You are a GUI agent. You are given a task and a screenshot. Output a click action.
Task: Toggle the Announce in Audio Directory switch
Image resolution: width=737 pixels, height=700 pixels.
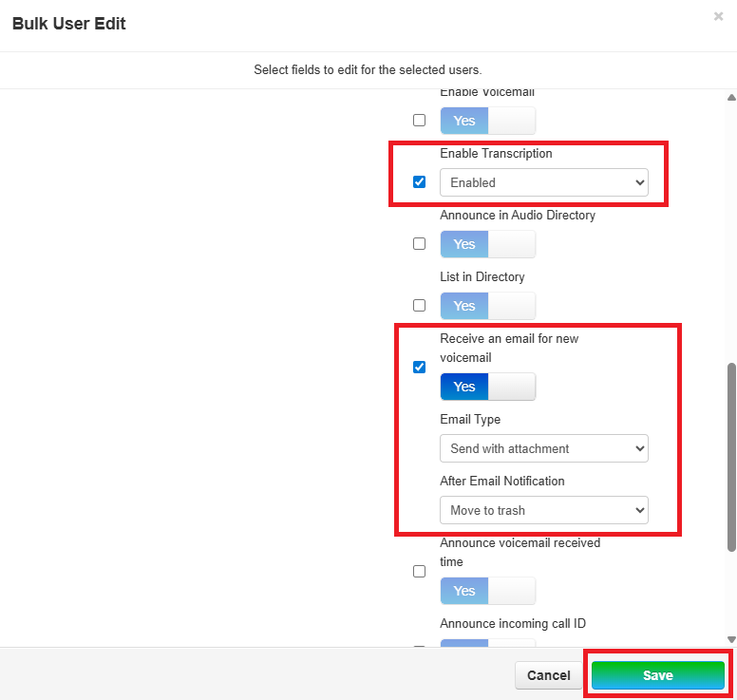tap(487, 244)
